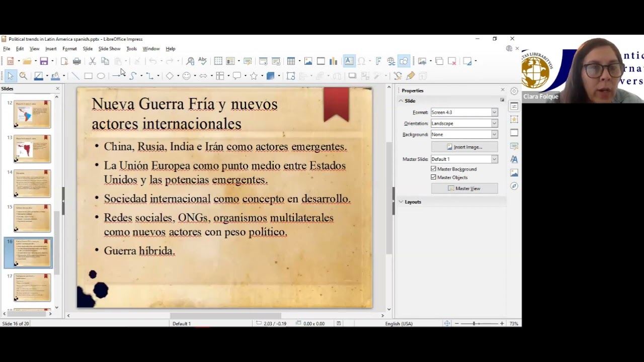Click the Open folder icon

click(x=27, y=61)
